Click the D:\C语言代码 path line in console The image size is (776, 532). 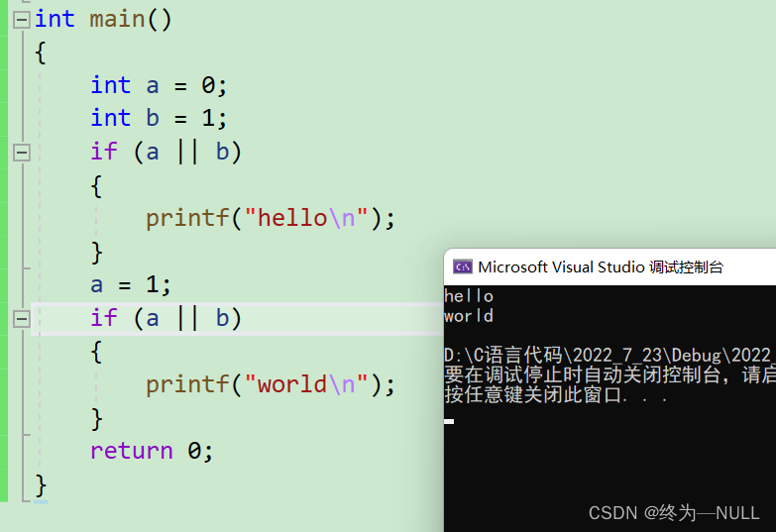610,356
